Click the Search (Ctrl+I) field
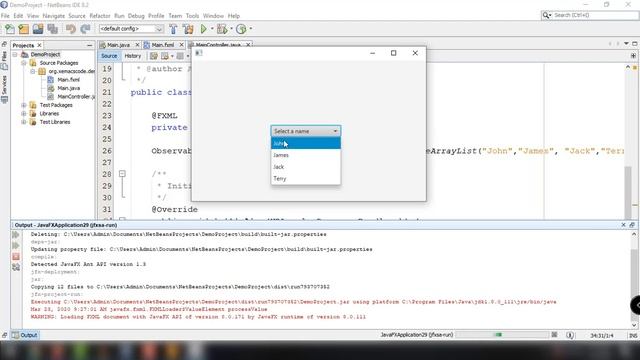Viewport: 640px width, 360px height. tap(589, 15)
